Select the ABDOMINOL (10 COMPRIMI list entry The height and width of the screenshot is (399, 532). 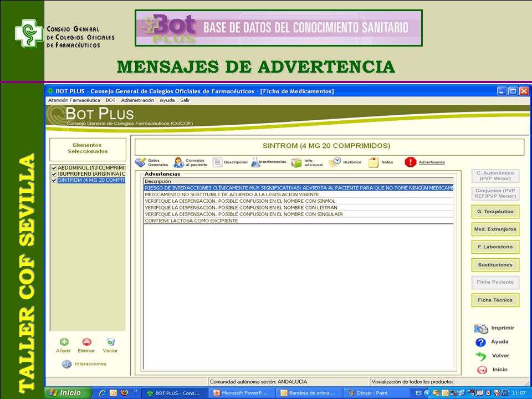[91, 168]
